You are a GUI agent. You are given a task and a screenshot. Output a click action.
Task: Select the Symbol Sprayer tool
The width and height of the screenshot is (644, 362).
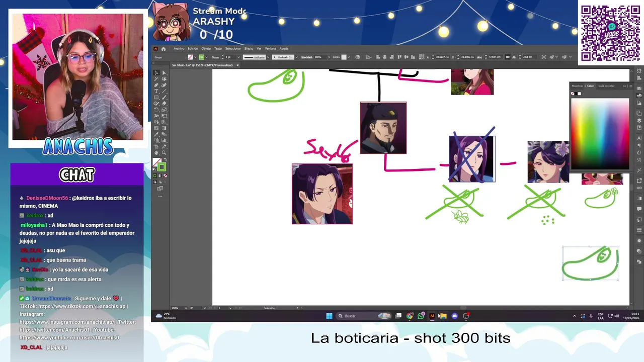coord(156,141)
